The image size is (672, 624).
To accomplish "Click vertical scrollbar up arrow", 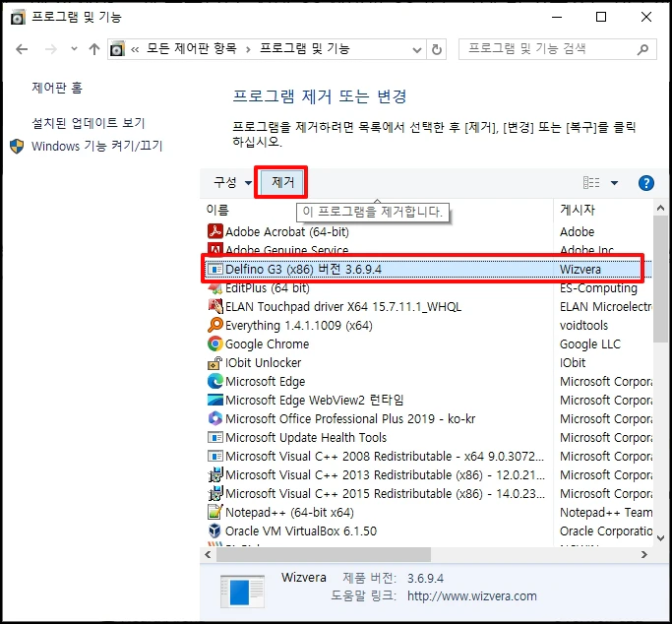I will [x=660, y=209].
